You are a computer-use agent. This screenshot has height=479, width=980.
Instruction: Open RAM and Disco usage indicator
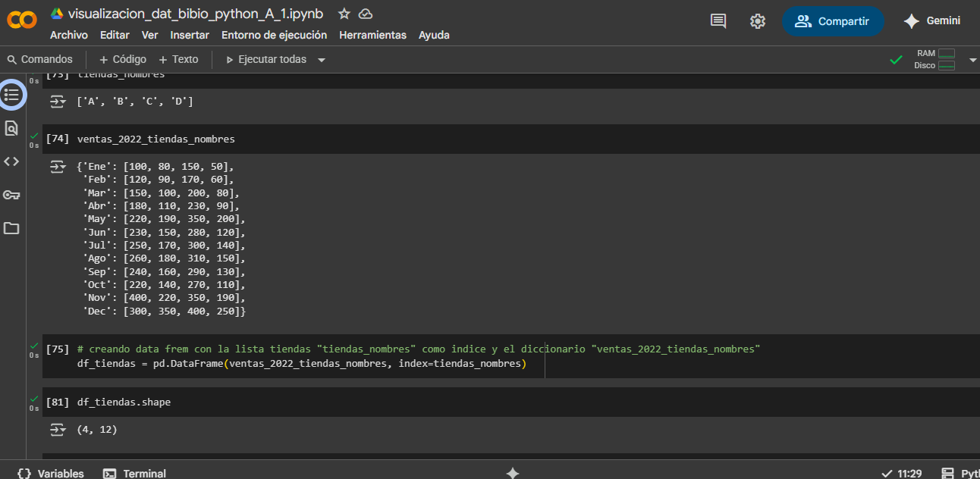pos(934,59)
